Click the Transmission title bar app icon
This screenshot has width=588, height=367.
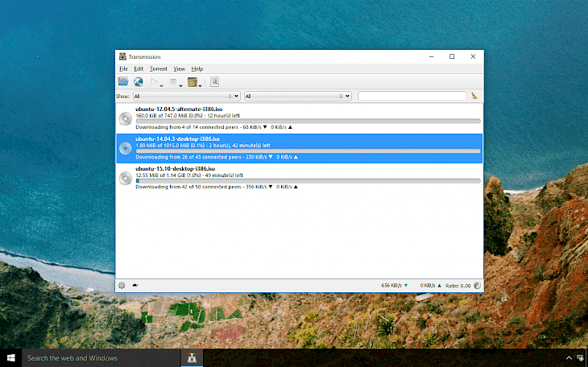click(122, 56)
